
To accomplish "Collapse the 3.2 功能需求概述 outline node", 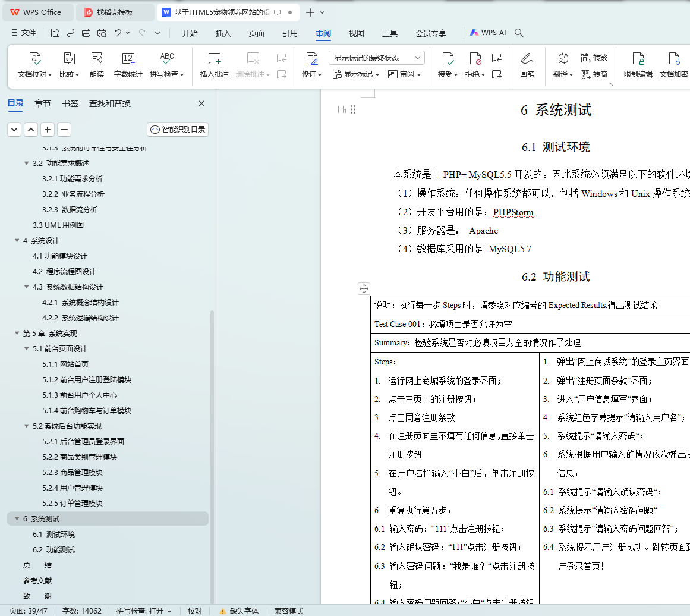I will tap(26, 164).
